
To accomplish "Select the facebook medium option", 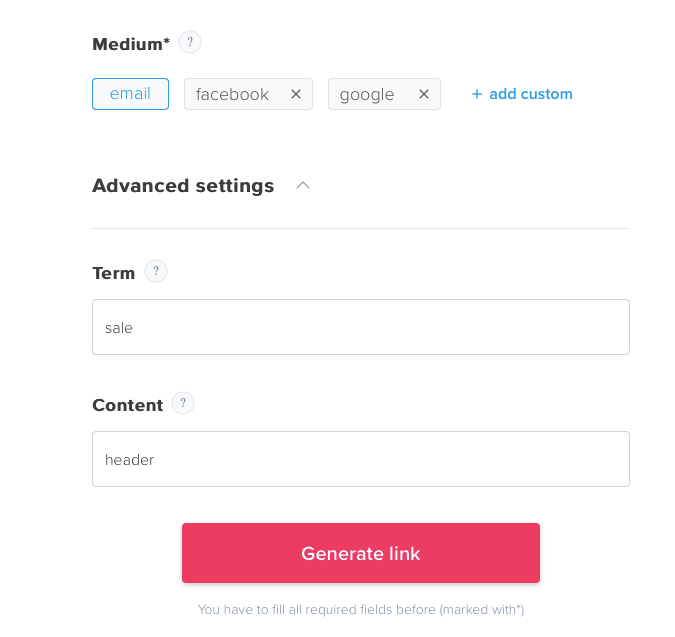I will pos(232,94).
